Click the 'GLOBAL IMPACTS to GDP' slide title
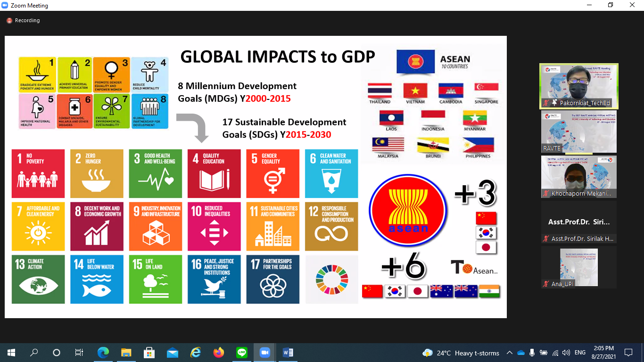Image resolution: width=644 pixels, height=362 pixels. [278, 57]
